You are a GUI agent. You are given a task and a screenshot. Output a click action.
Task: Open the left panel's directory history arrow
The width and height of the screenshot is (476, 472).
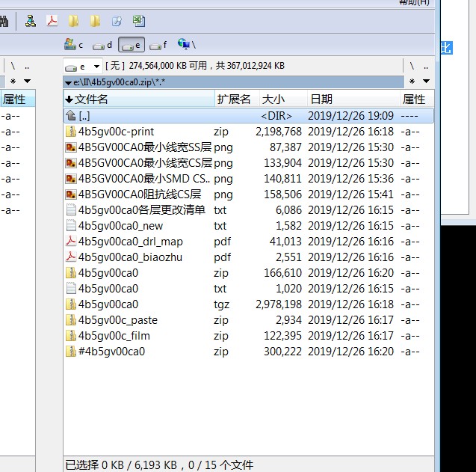click(x=28, y=81)
